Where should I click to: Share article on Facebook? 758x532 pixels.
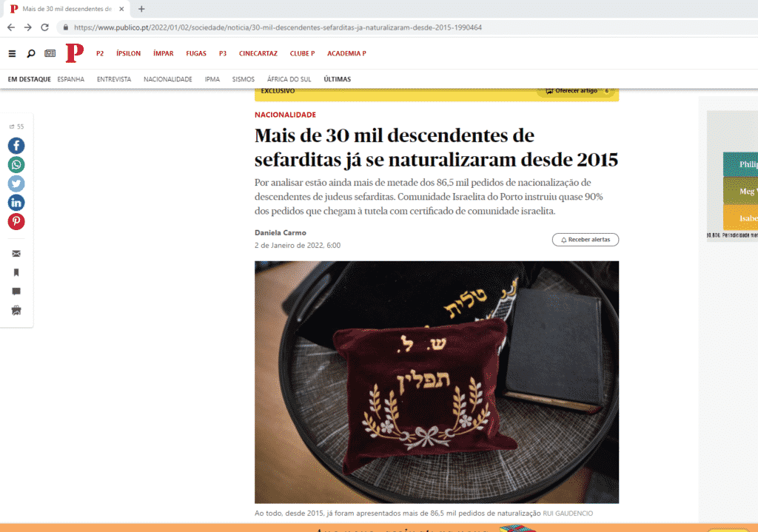click(x=16, y=146)
